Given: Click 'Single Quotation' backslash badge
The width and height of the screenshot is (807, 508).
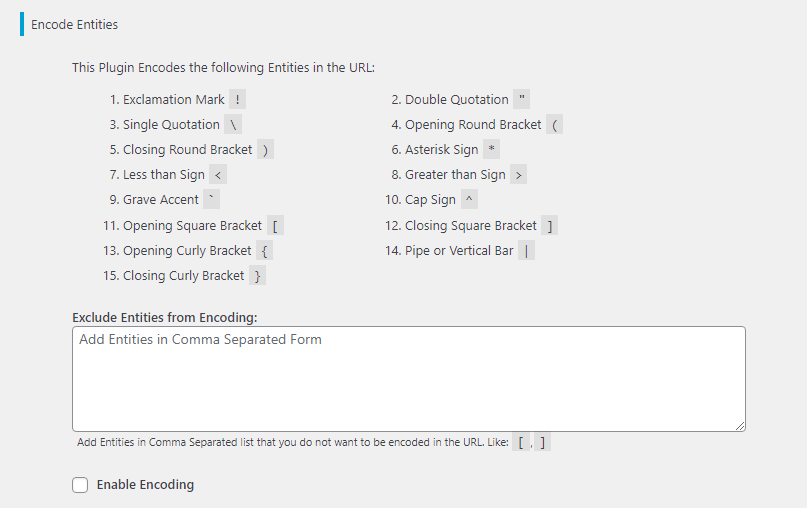Looking at the screenshot, I should (233, 125).
